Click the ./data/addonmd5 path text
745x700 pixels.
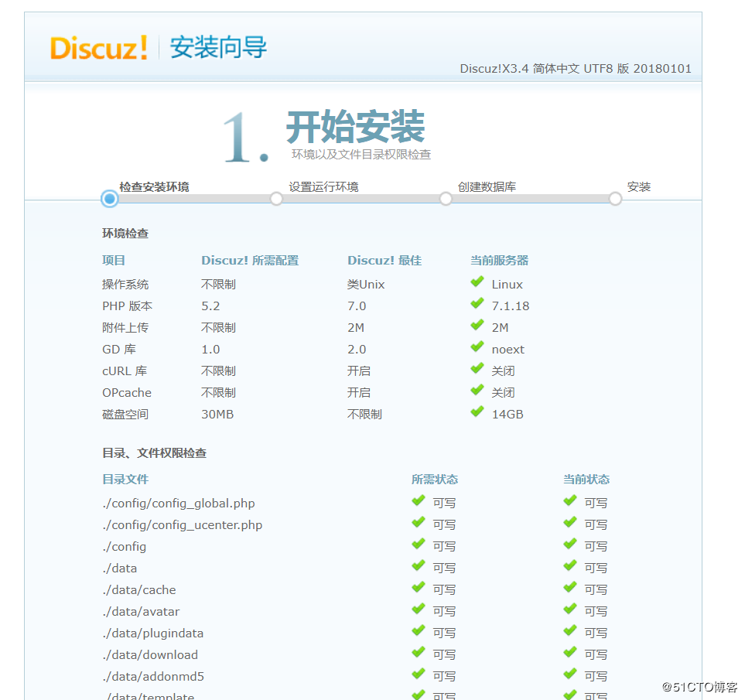153,676
